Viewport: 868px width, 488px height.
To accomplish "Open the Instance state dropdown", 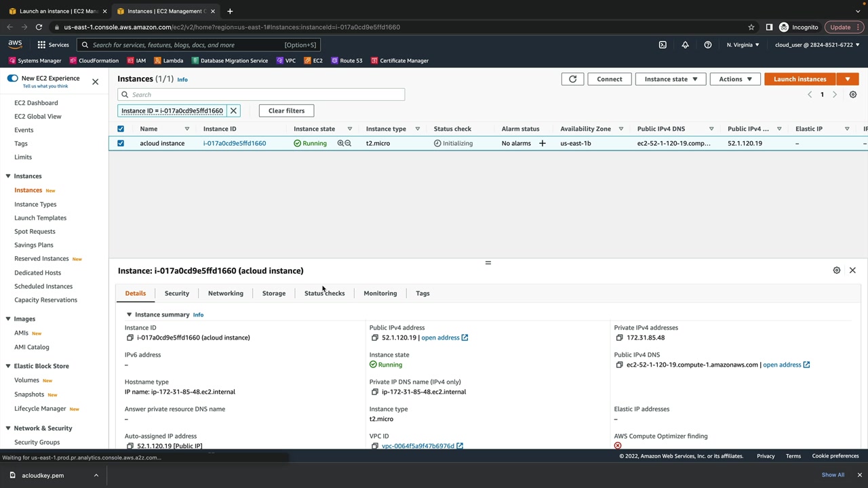I will [671, 79].
